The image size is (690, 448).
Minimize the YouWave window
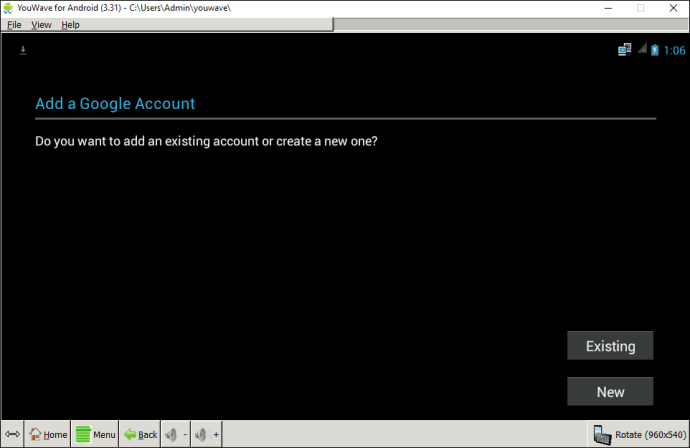608,8
